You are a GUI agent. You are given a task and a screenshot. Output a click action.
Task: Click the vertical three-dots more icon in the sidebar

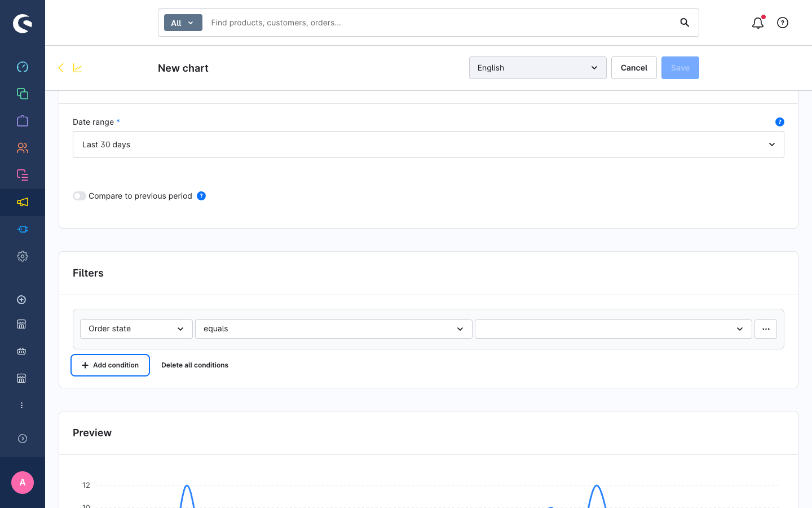[21, 405]
